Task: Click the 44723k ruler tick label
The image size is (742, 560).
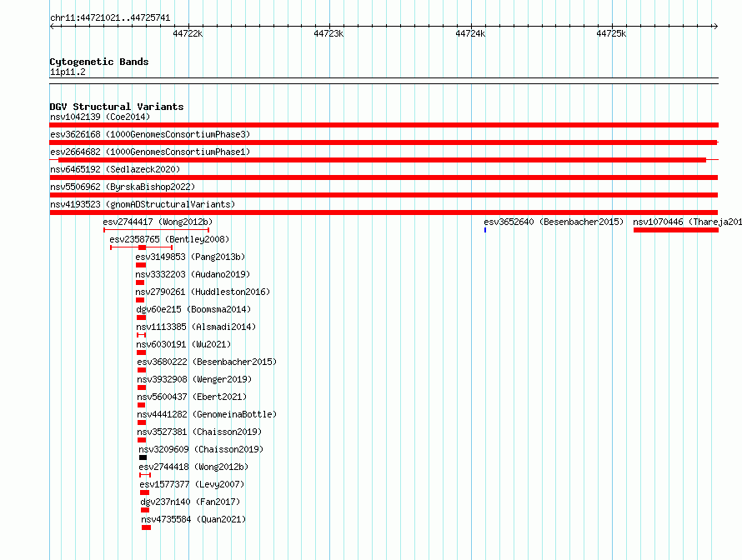Action: [328, 33]
